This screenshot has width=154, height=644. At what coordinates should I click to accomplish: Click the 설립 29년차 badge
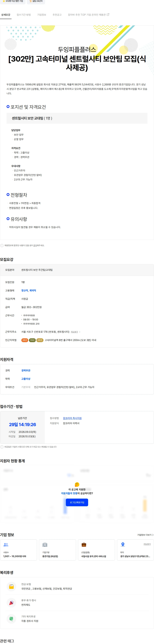pos(36,1)
